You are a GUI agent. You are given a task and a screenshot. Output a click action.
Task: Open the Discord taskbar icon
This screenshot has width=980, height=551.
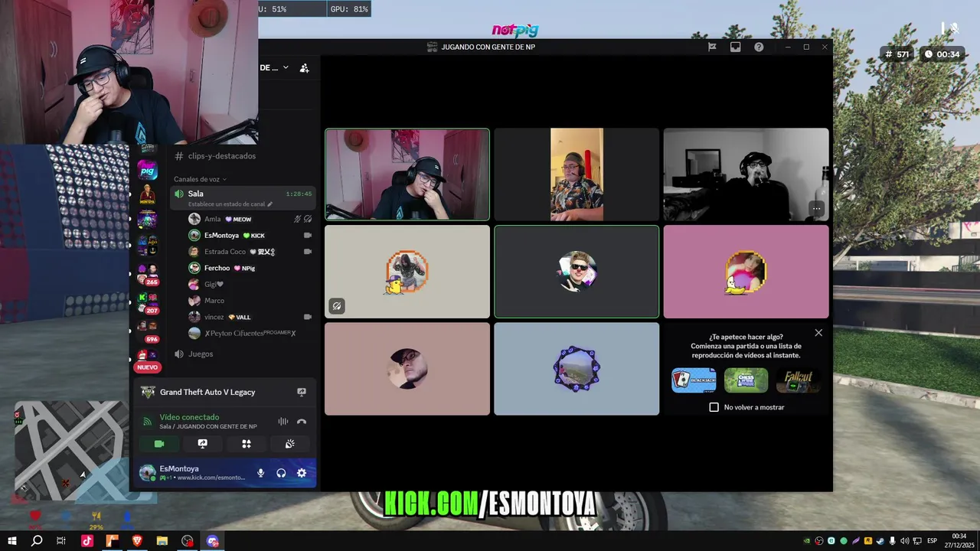coord(213,541)
